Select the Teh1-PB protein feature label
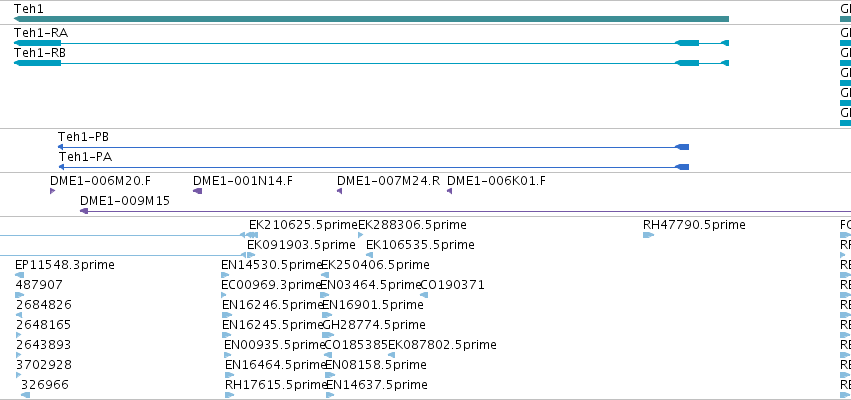Screen dimensions: 851x400 click(x=84, y=137)
